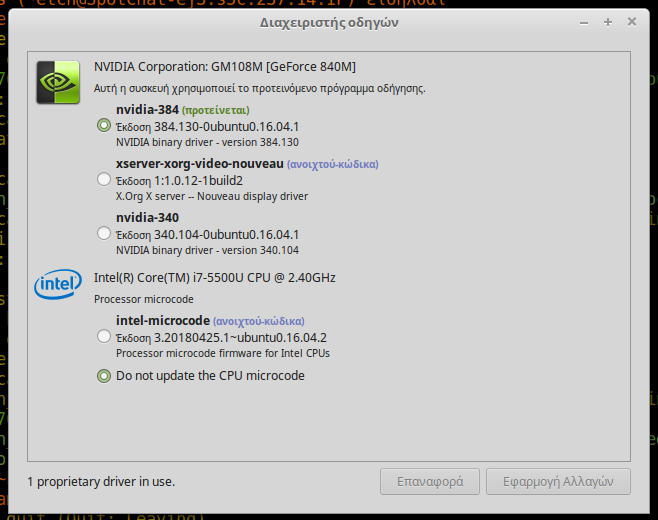Click version text 340.104-0ubuntu0.16.04.1
This screenshot has height=520, width=658.
point(227,235)
